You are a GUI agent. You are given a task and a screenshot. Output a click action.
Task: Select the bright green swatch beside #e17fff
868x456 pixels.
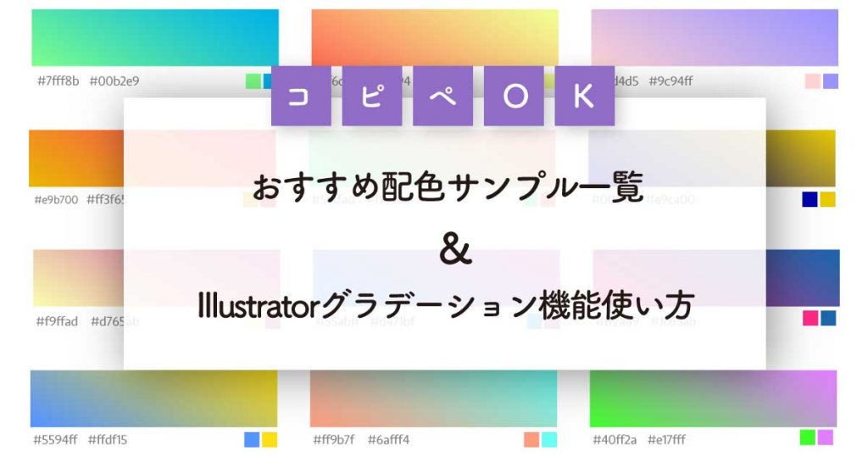click(808, 437)
